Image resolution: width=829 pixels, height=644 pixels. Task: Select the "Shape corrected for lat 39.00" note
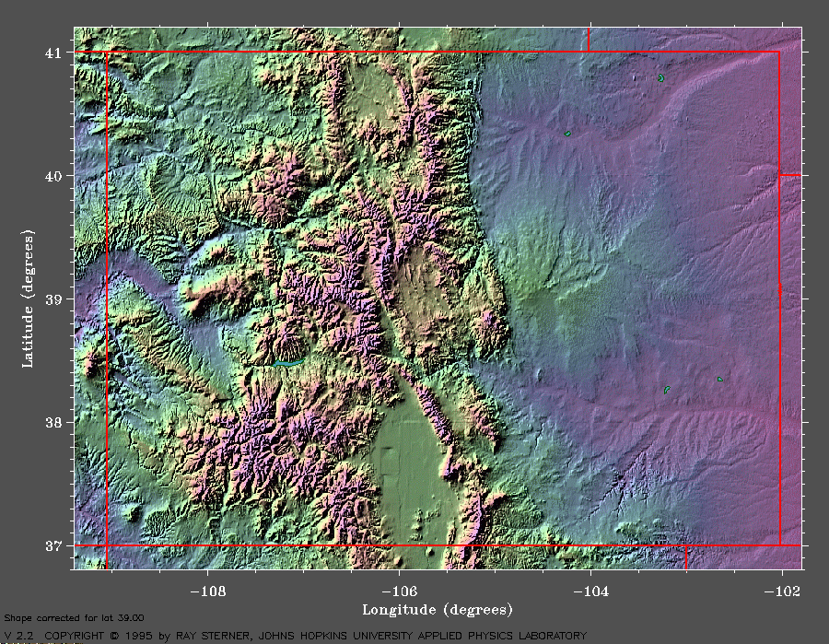[74, 618]
